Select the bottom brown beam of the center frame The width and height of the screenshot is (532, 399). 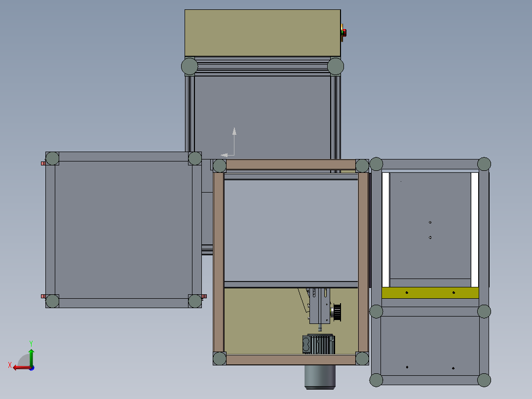pyautogui.click(x=291, y=360)
